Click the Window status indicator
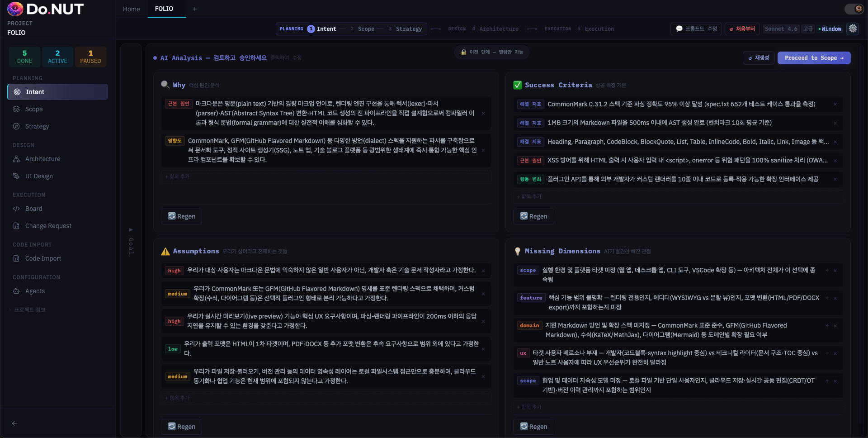This screenshot has height=438, width=868. point(830,29)
